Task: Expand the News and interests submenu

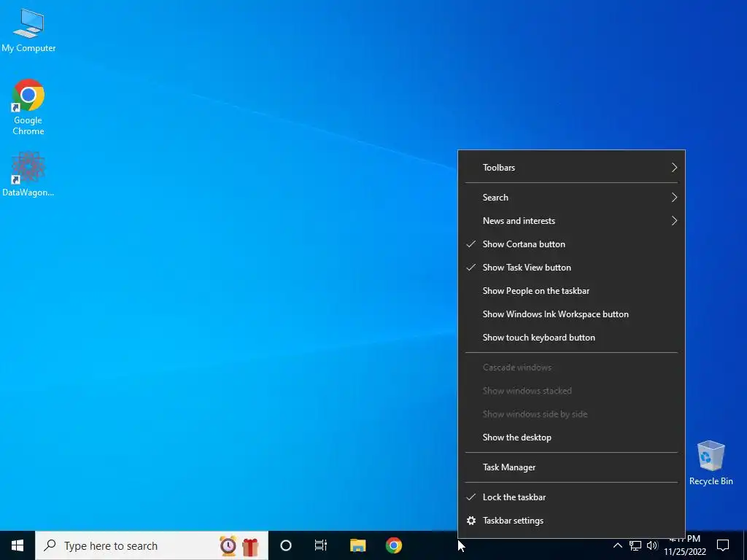Action: 571,220
